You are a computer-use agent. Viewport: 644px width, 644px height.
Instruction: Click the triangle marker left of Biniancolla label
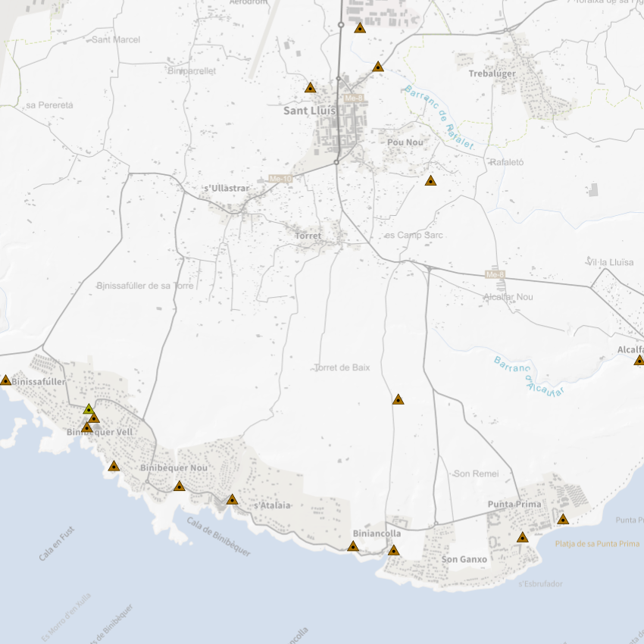(x=353, y=546)
